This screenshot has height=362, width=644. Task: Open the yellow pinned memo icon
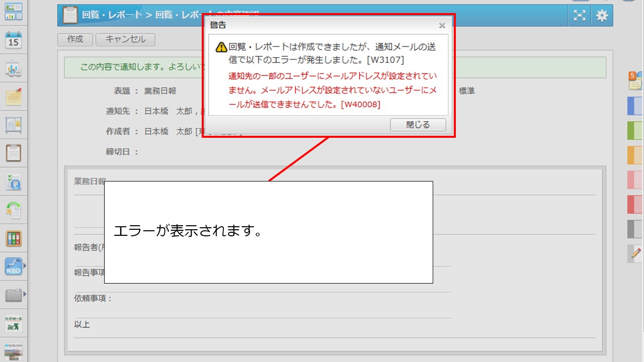click(x=14, y=97)
